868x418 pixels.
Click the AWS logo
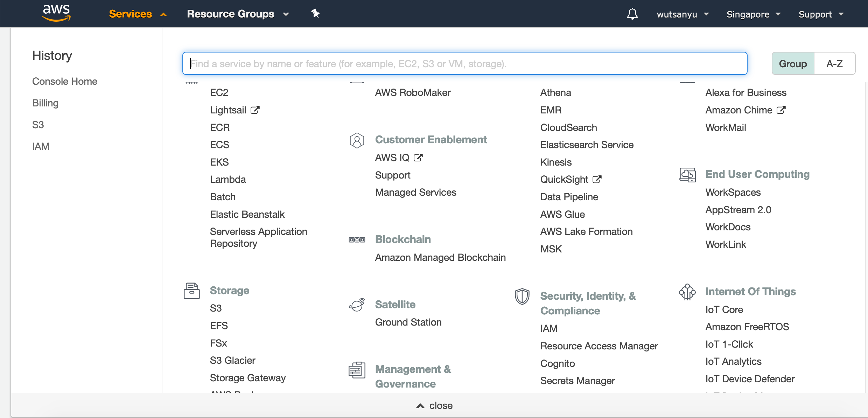tap(56, 13)
